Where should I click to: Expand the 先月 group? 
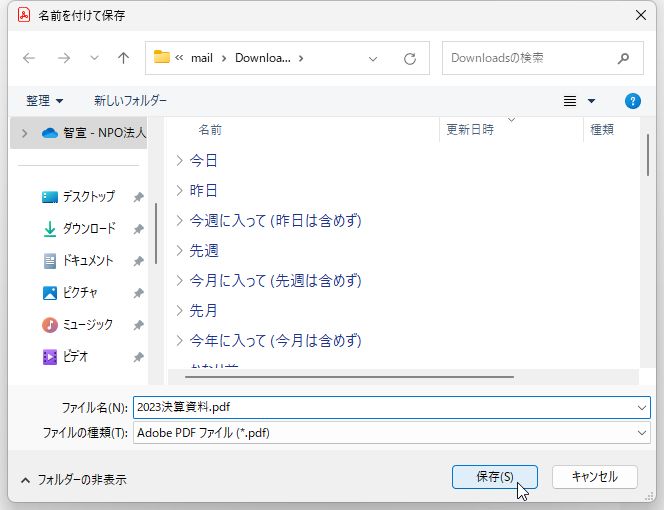[x=180, y=311]
